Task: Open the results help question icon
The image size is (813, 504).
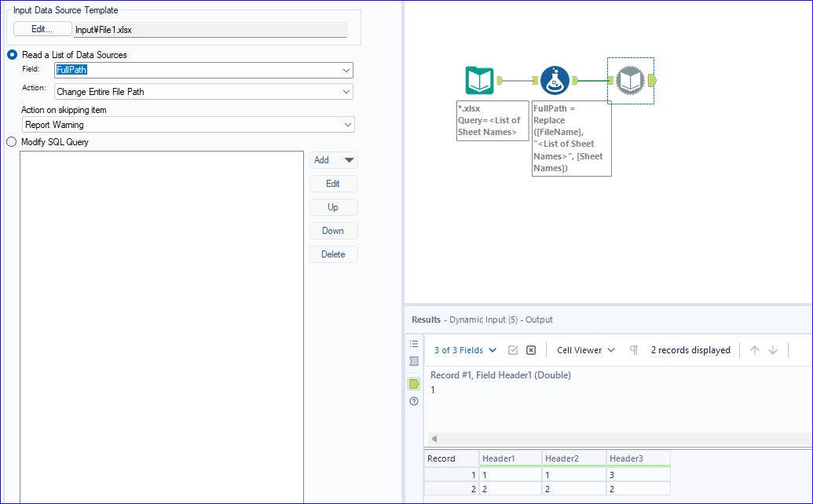Action: click(x=414, y=401)
